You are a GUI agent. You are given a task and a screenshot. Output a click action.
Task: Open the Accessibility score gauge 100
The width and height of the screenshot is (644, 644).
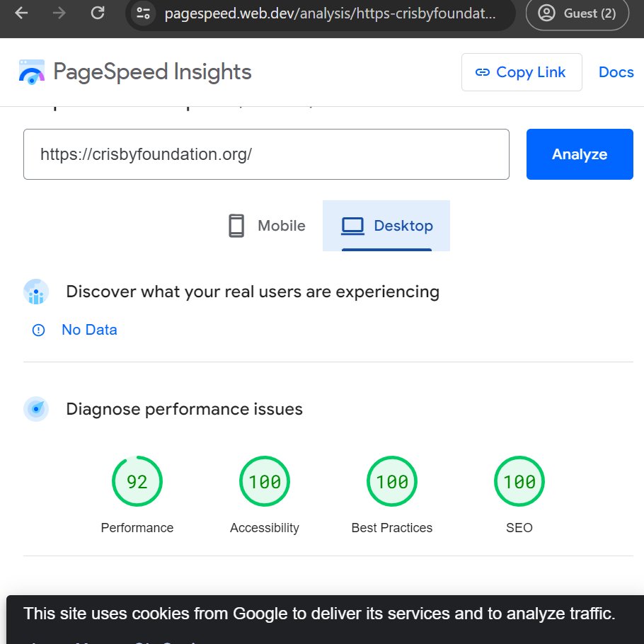(x=265, y=481)
